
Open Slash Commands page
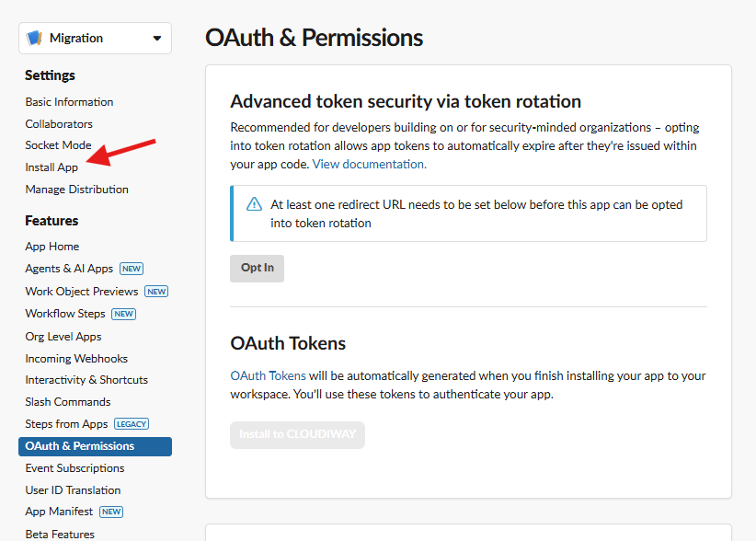(x=68, y=402)
